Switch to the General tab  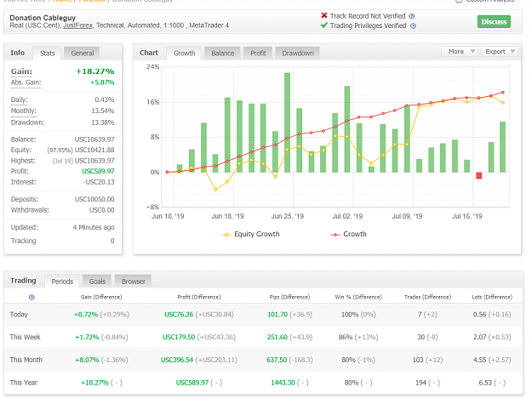82,54
